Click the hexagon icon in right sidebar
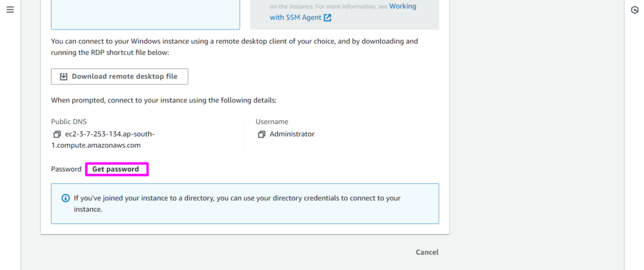This screenshot has width=644, height=270. [635, 10]
